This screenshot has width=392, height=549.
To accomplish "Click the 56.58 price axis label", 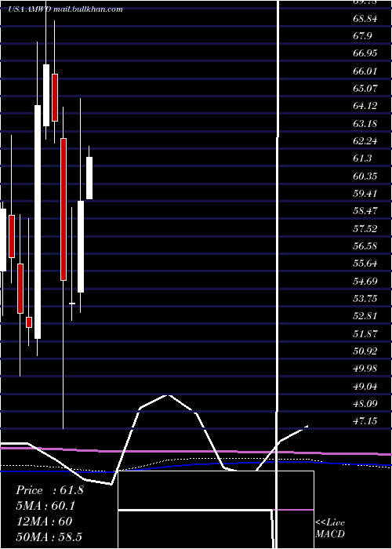I will coord(365,245).
